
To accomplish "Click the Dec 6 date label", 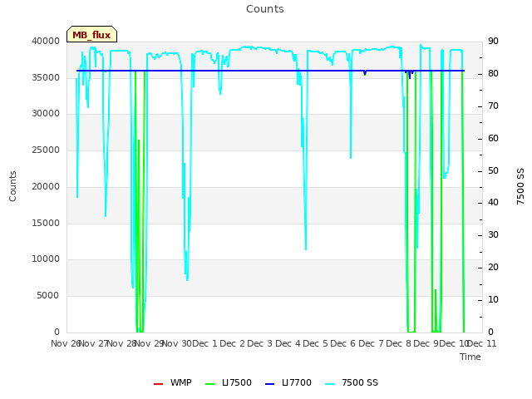I will (x=343, y=343).
